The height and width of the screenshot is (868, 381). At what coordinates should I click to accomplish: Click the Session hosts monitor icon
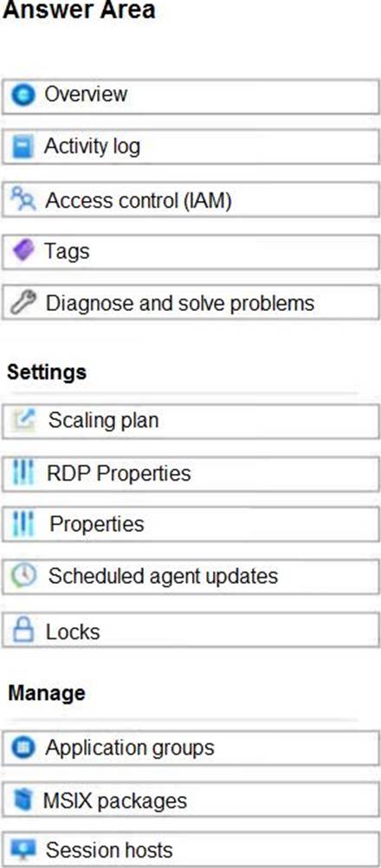coord(23,849)
